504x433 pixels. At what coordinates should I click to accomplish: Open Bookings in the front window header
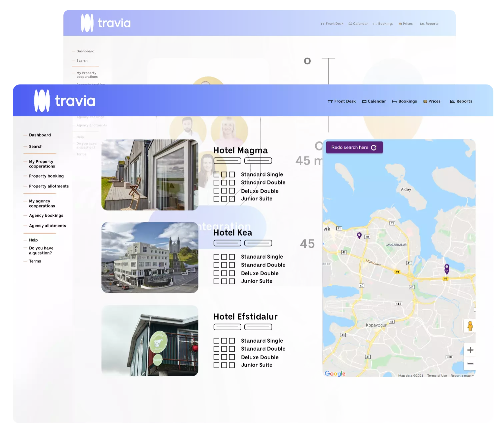click(x=404, y=101)
